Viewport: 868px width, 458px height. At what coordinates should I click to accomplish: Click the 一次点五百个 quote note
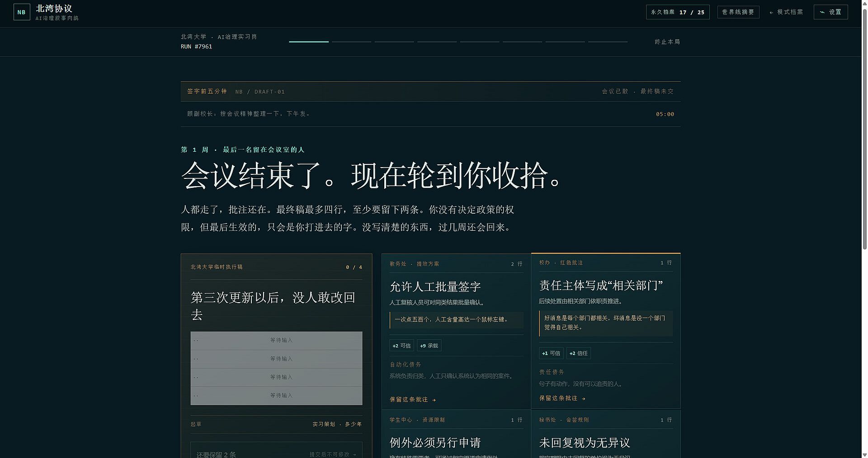tap(456, 319)
